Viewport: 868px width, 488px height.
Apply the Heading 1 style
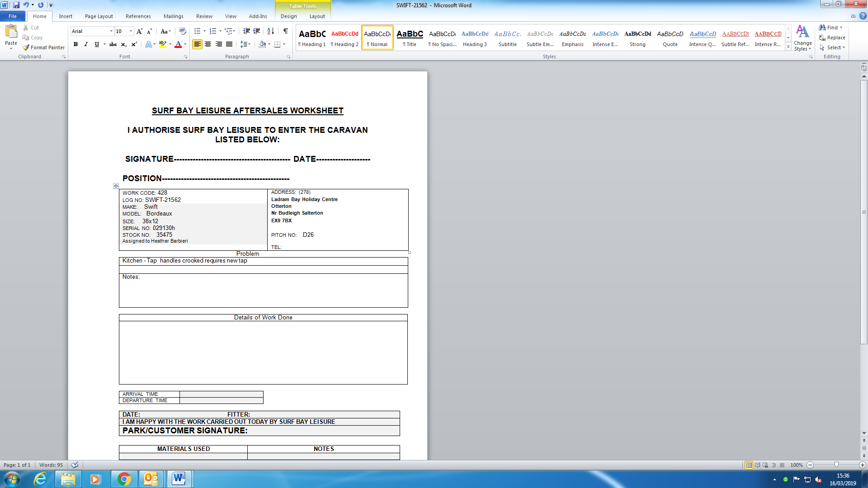(312, 38)
